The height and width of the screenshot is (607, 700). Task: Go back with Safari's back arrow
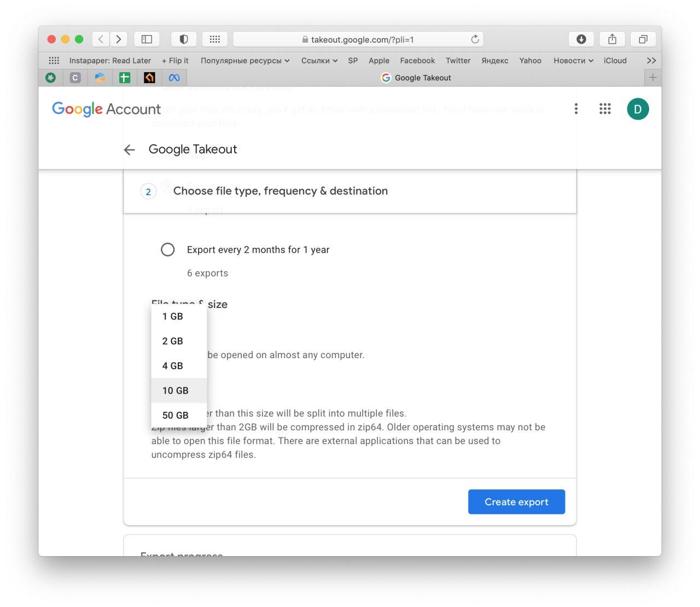pyautogui.click(x=101, y=39)
